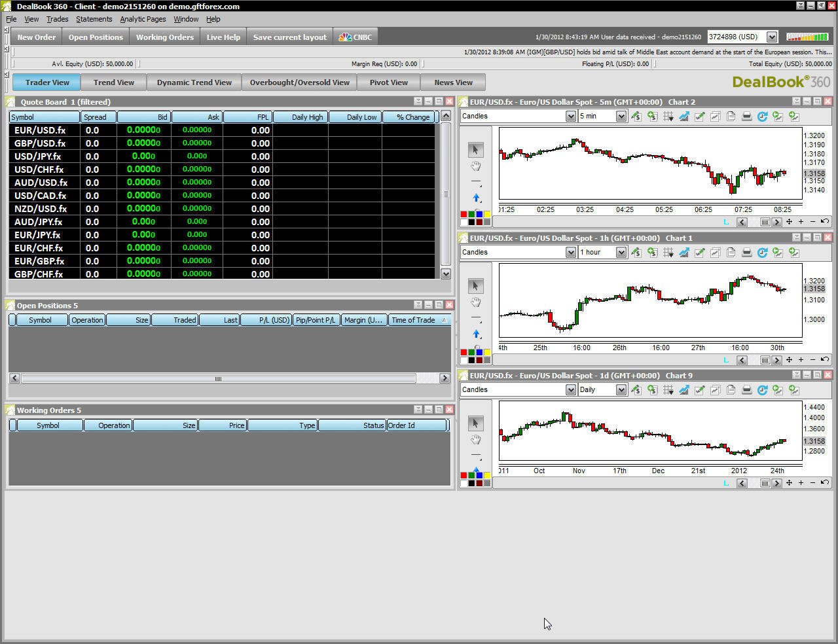
Task: Select the pointer tool in Chart 2
Action: (476, 150)
